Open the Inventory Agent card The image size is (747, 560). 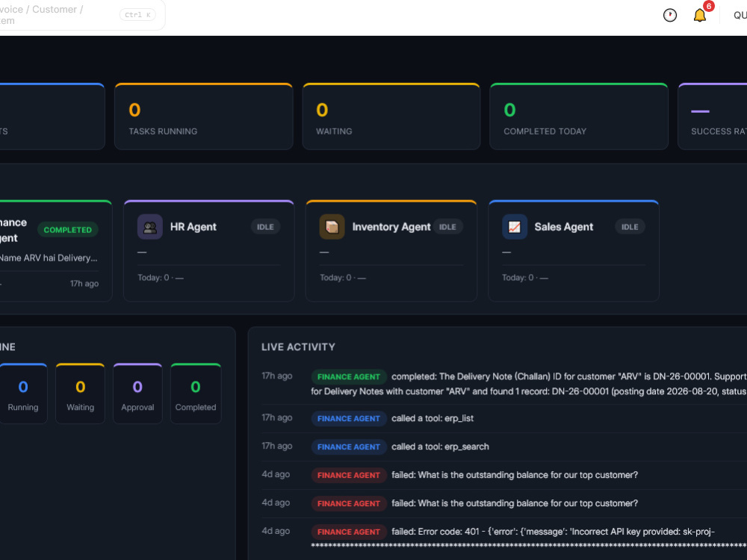(x=391, y=251)
